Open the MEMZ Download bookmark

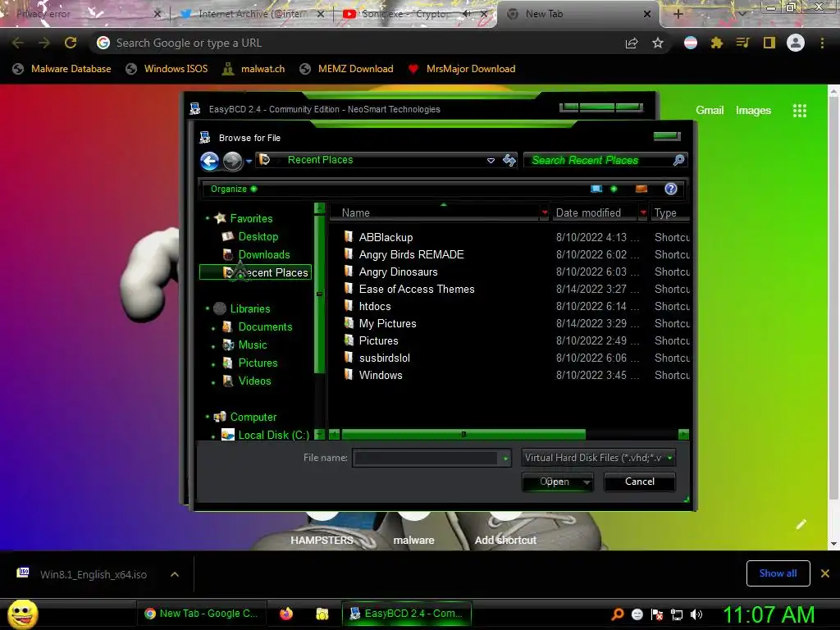[x=347, y=69]
